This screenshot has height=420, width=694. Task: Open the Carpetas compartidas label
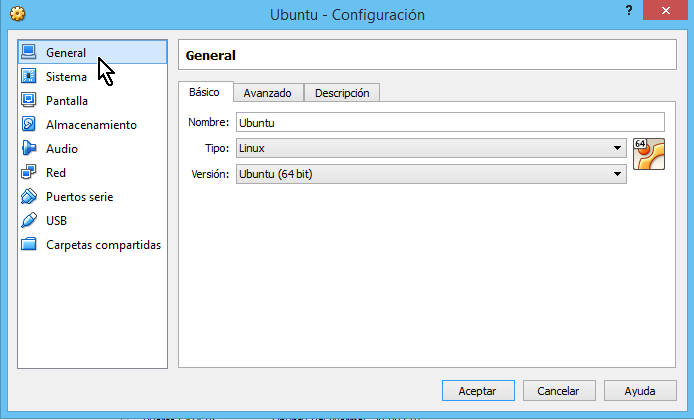coord(104,245)
